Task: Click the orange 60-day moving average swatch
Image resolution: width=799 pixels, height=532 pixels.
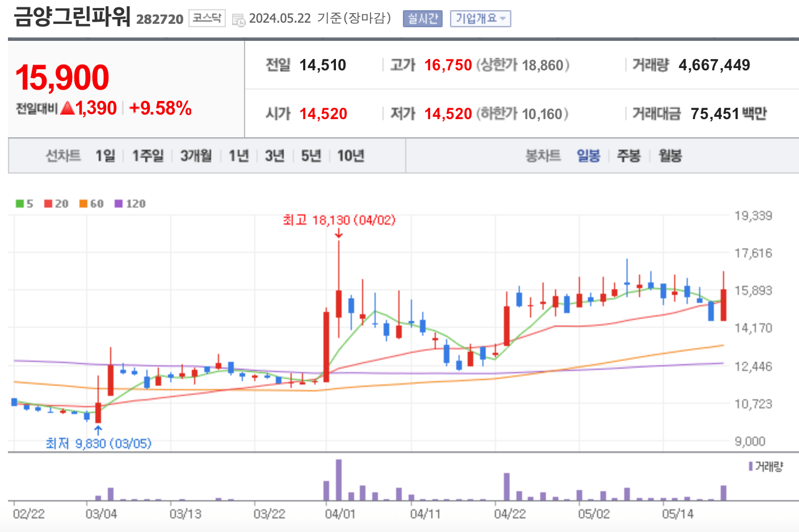Action: click(83, 204)
